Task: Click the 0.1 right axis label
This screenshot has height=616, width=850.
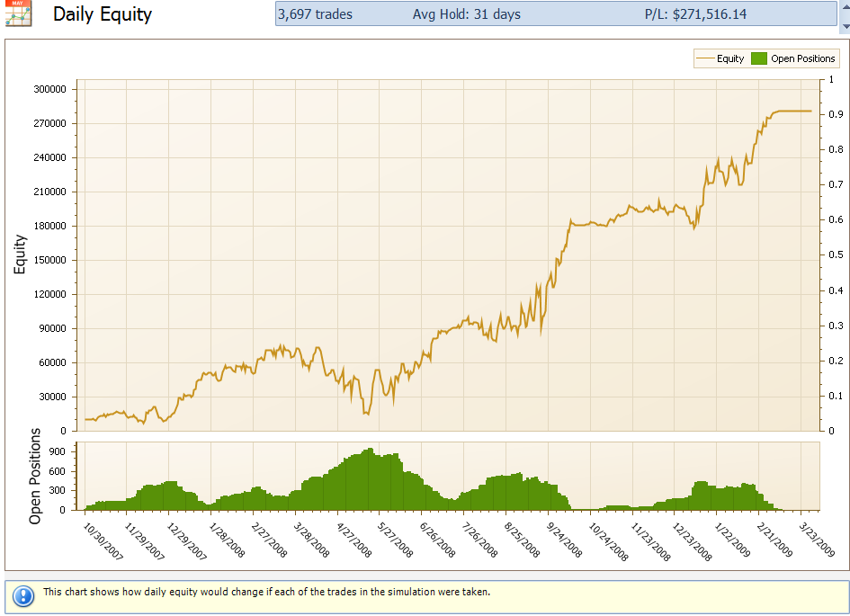Action: (836, 396)
